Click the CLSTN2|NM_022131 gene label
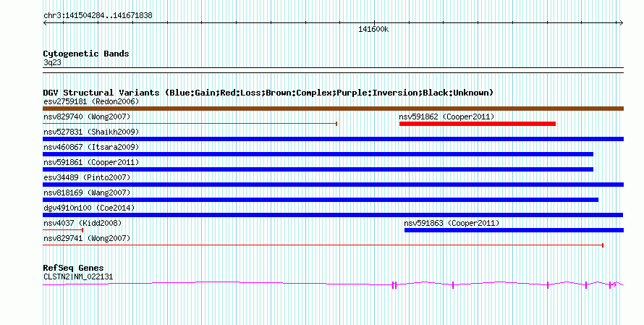 click(x=78, y=277)
